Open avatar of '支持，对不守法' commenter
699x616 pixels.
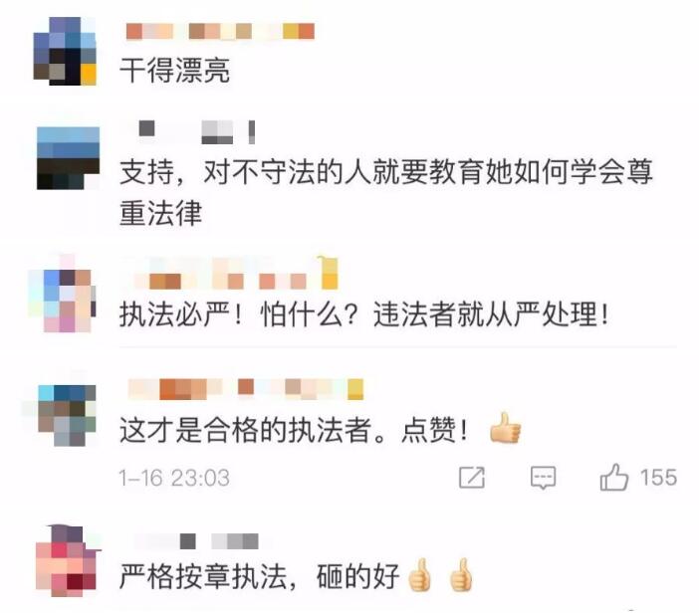68,158
